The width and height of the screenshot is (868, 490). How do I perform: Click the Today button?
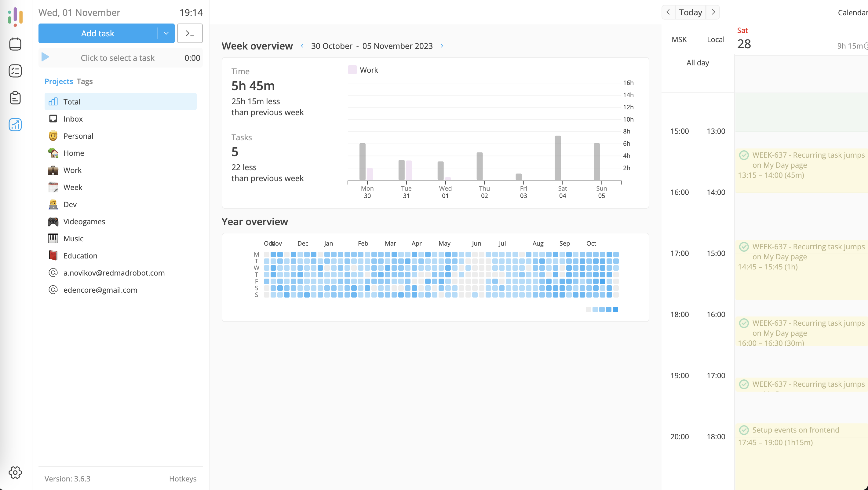tap(691, 12)
